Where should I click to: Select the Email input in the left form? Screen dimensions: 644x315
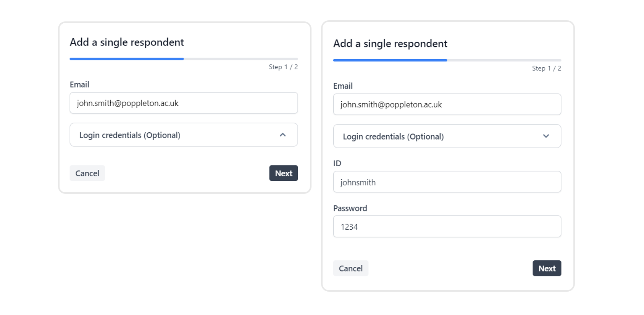point(183,103)
